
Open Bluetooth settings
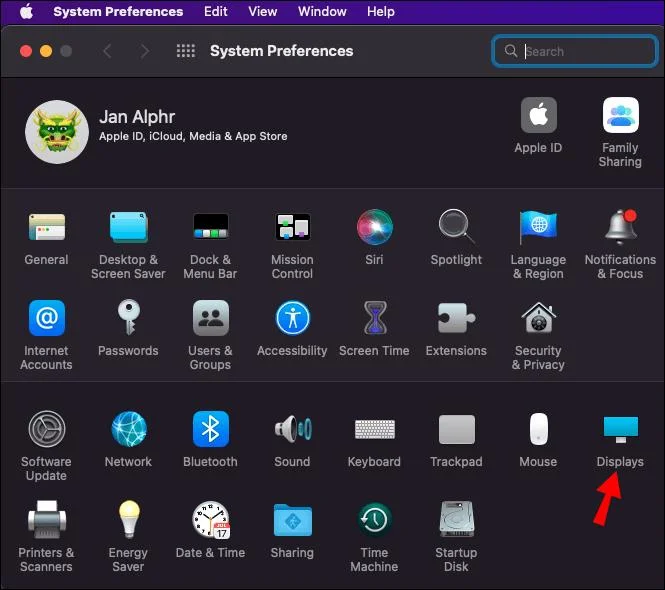[210, 430]
